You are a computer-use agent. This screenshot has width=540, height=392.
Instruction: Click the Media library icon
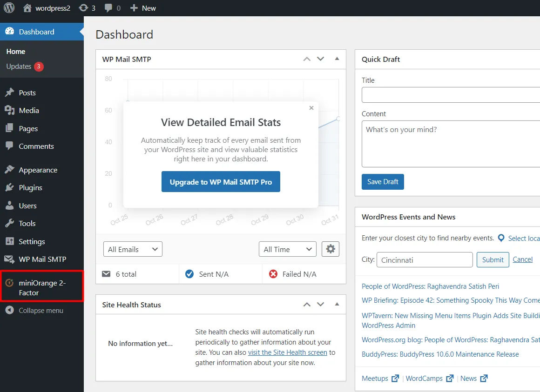point(10,110)
